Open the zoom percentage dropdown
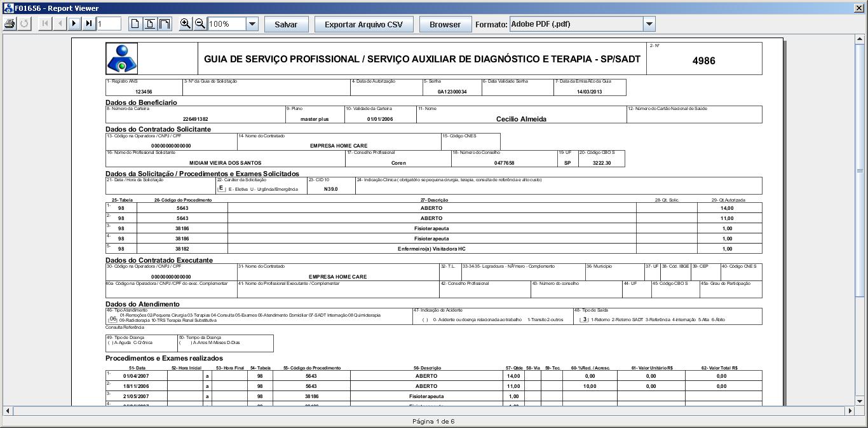 coord(252,24)
